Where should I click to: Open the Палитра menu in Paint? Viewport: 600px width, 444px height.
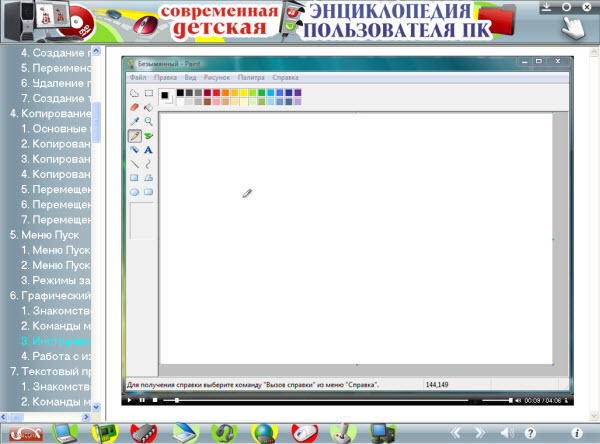(251, 77)
